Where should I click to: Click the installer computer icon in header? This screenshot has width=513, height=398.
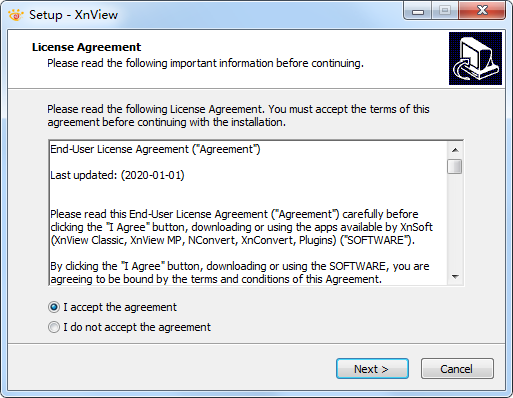tap(475, 58)
